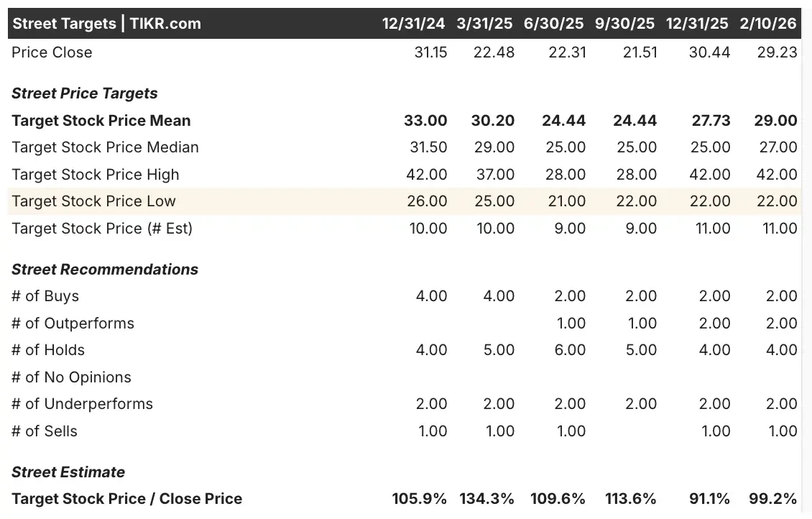Select the 12/31/24 column header
Screen dimensions: 812x519
pos(413,23)
